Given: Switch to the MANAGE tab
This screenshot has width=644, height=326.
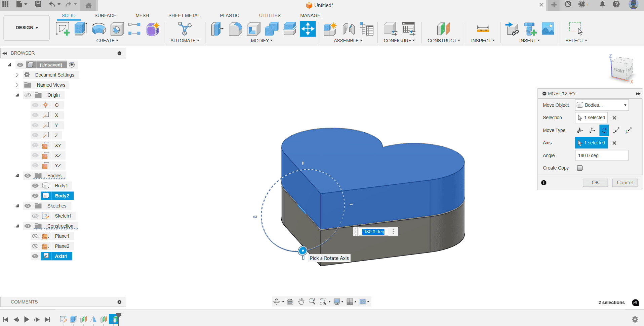Looking at the screenshot, I should click(x=310, y=15).
